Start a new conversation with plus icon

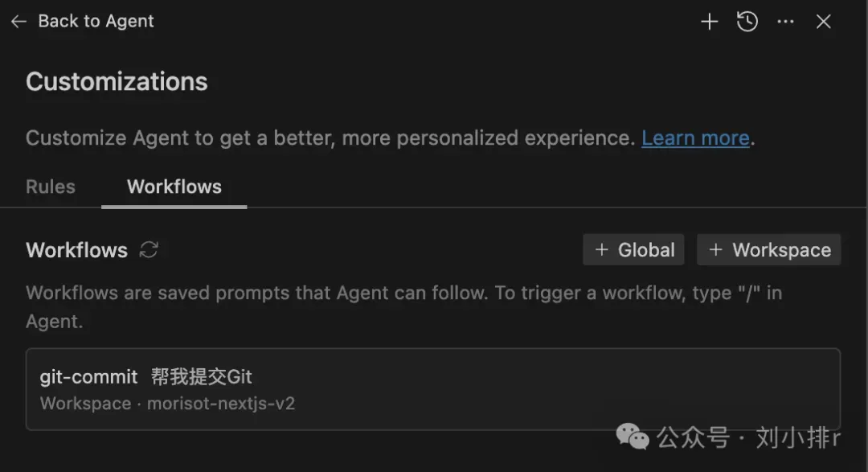[709, 22]
